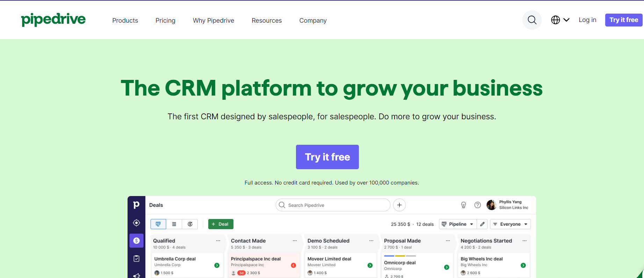Screen dimensions: 644x278
Task: Click the Principalspace Inc deal red status icon
Action: click(x=294, y=265)
